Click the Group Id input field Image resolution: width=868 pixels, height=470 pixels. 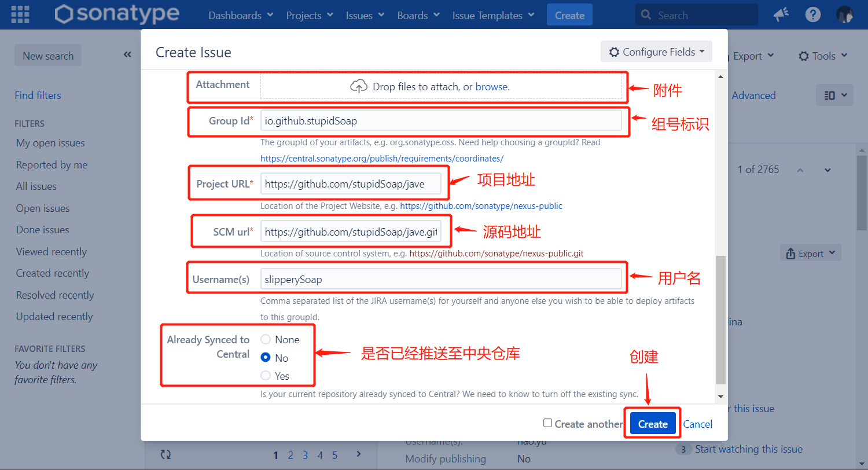click(x=441, y=120)
